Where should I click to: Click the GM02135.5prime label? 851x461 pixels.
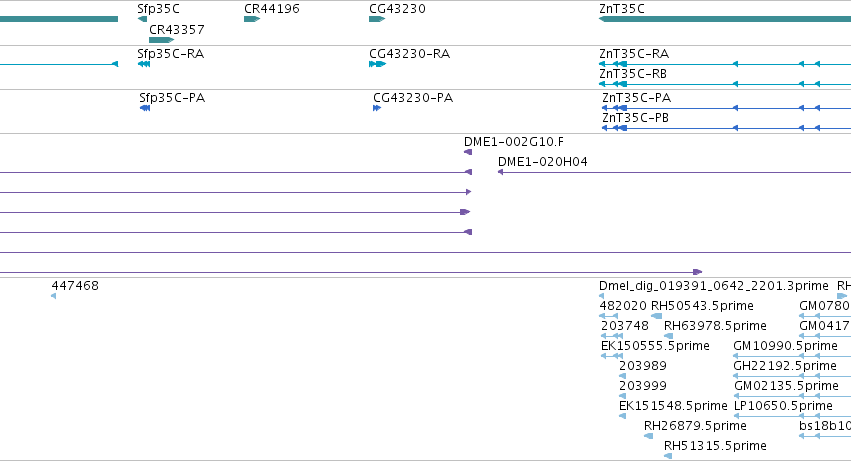tap(786, 386)
